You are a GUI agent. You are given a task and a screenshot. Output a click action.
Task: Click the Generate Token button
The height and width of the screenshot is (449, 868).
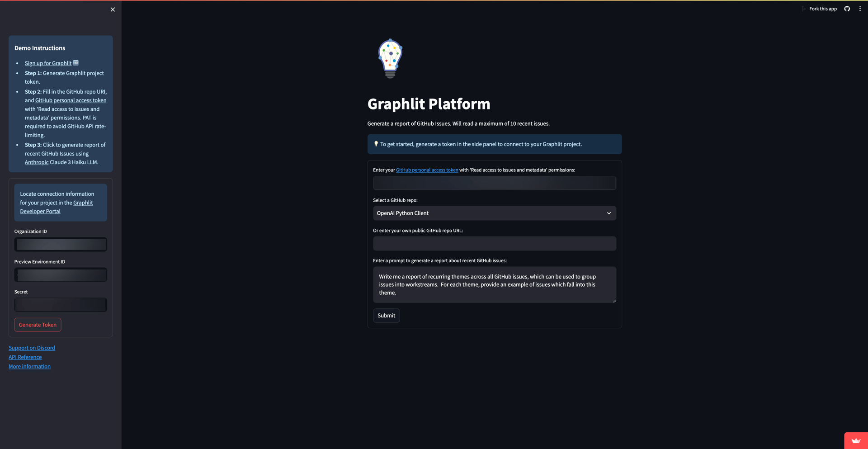pos(38,325)
